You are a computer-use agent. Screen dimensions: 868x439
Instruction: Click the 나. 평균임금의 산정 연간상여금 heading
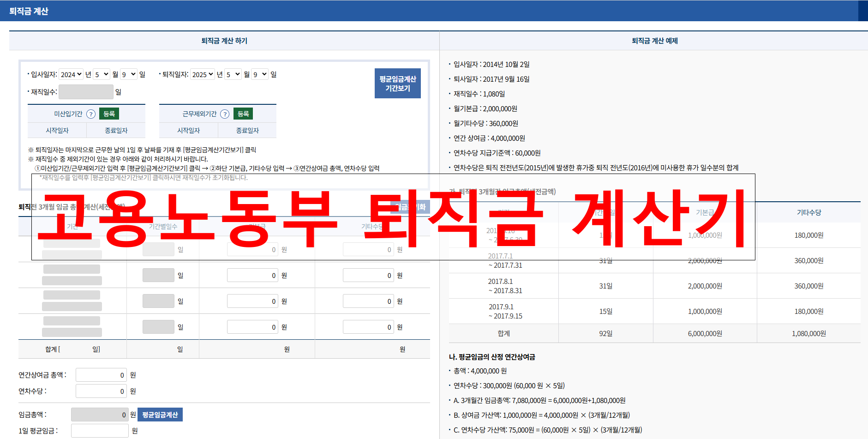tap(492, 357)
